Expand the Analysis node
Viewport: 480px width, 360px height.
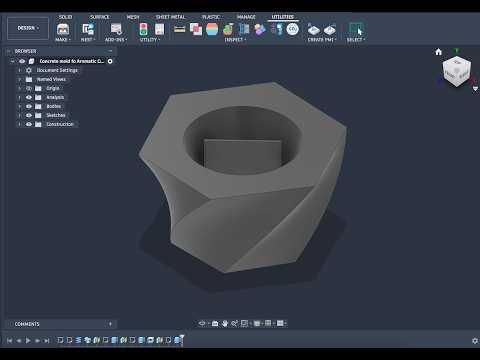19,97
